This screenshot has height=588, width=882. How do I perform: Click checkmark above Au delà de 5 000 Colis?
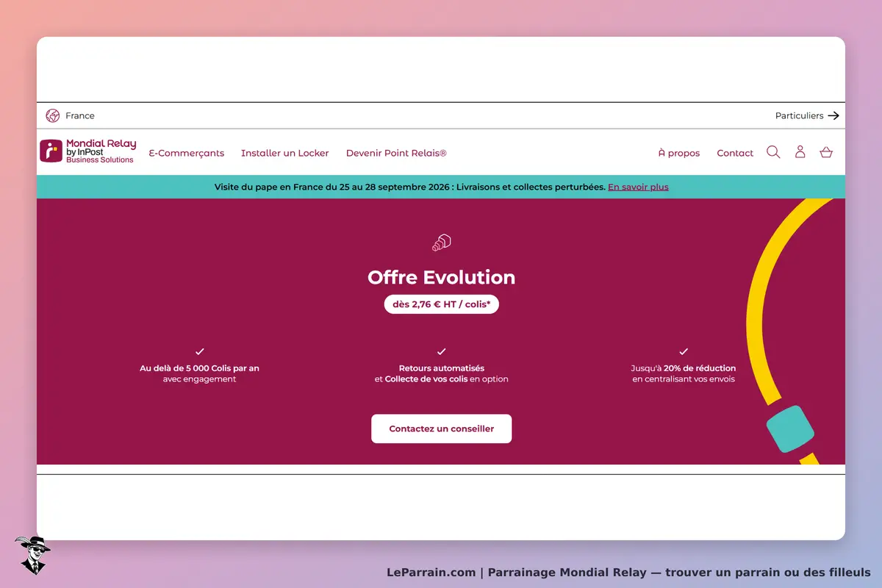(200, 351)
